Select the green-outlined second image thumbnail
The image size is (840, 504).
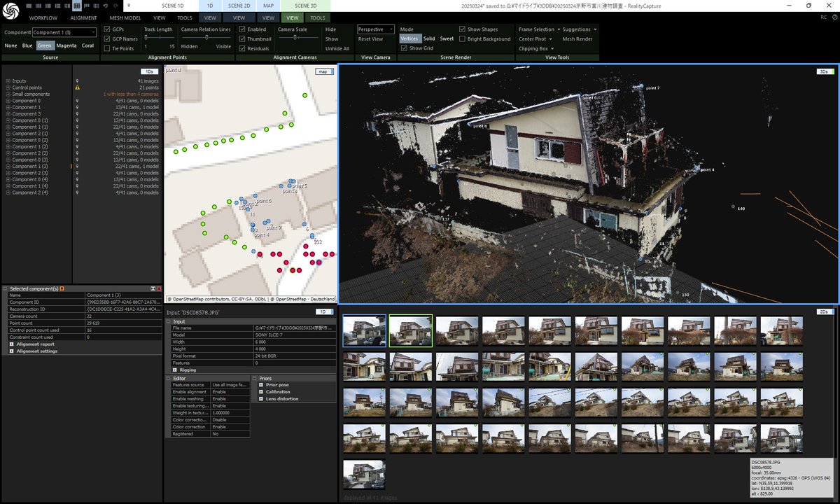411,330
